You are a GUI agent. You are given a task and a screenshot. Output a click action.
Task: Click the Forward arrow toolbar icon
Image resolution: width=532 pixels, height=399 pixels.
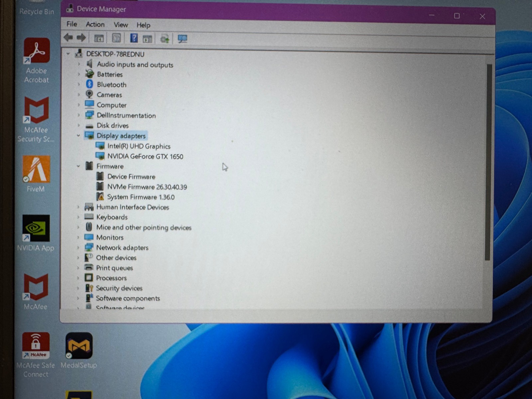[81, 38]
